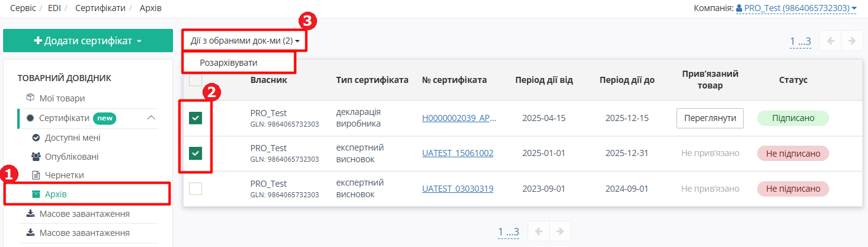Click the 2025-01-01 start date cell

[x=544, y=153]
